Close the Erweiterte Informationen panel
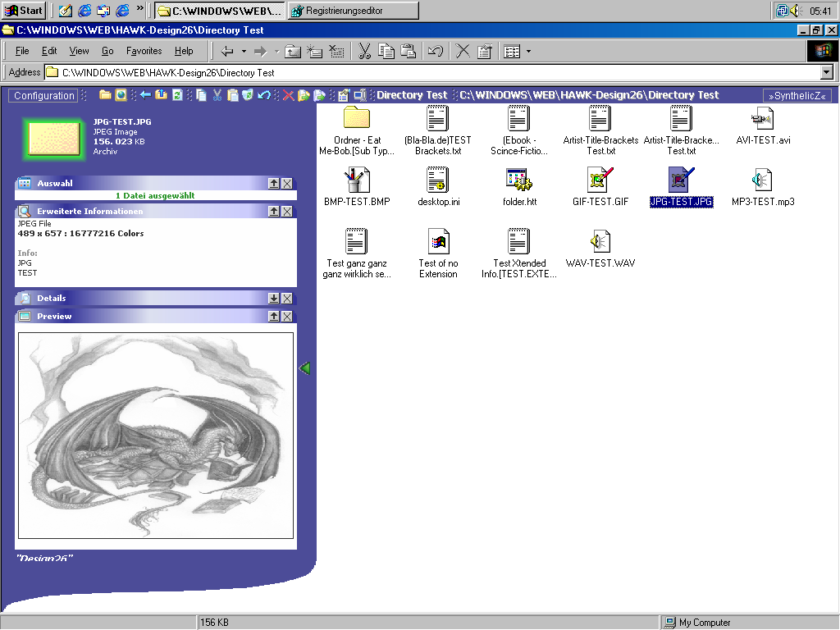840x630 pixels. click(x=287, y=212)
